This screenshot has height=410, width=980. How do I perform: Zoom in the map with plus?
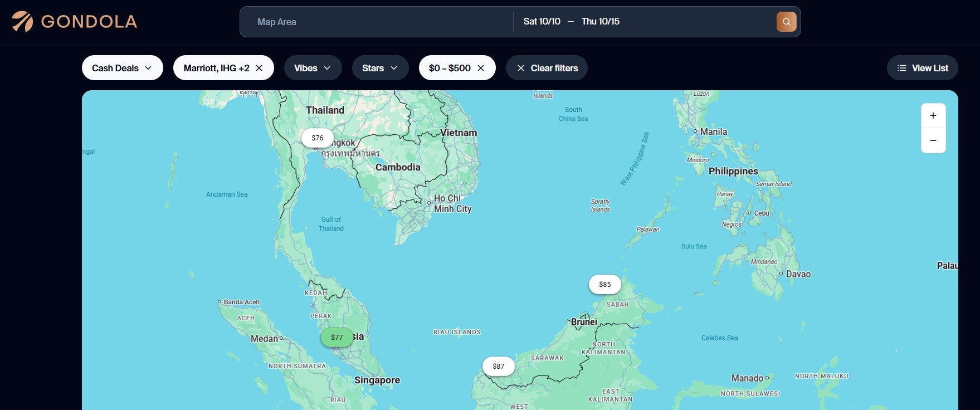pos(933,116)
